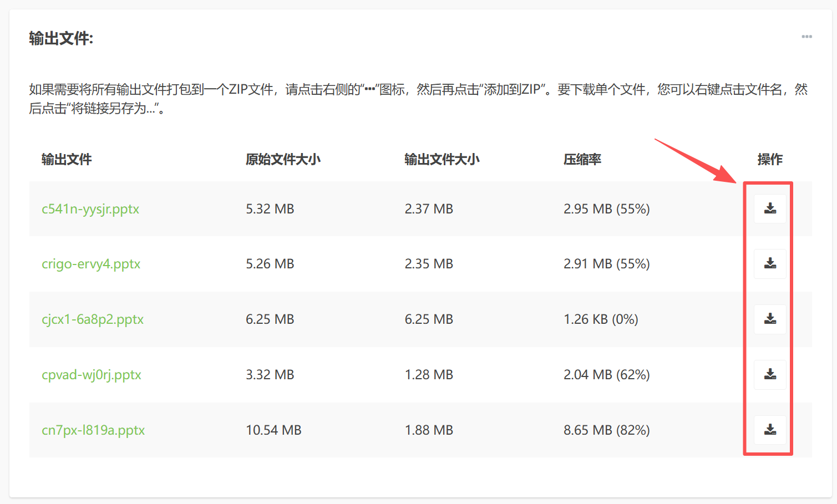Select the cjcx1-6a8p2.pptx file name

(93, 320)
